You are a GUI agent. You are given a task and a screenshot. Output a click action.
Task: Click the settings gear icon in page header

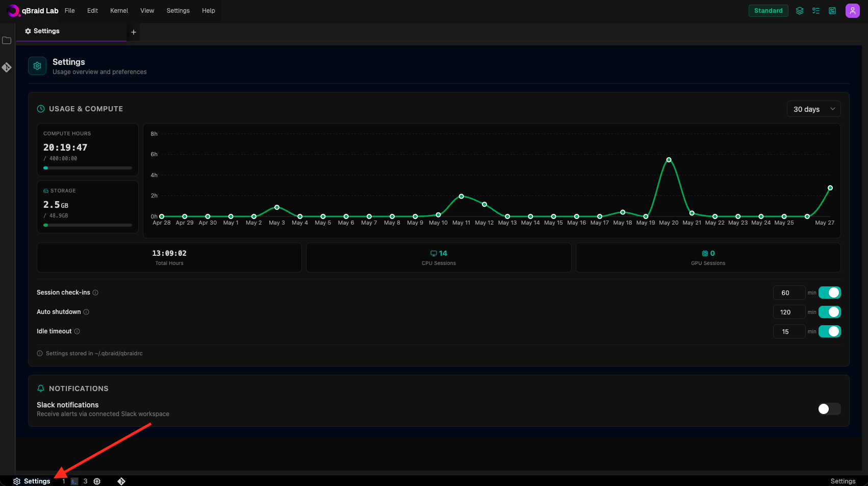pyautogui.click(x=37, y=66)
